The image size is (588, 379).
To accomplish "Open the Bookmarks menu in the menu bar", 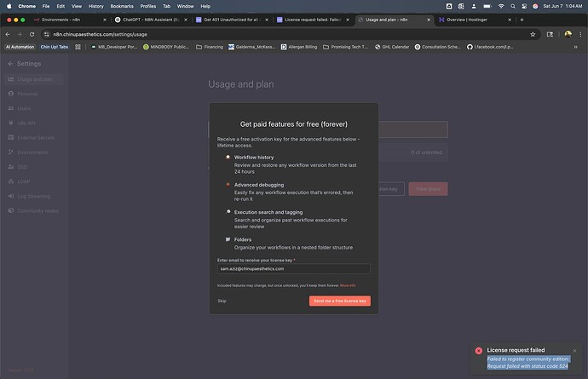I will point(122,5).
